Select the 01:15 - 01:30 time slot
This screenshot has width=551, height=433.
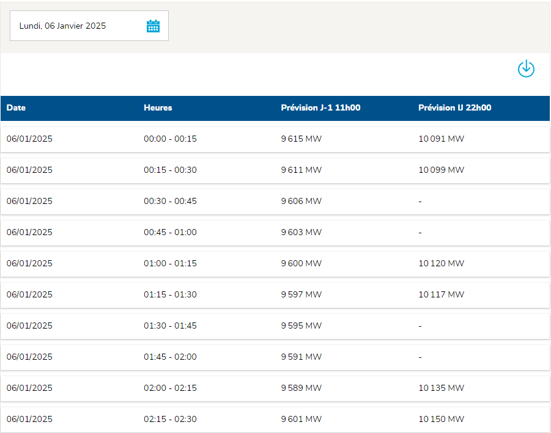point(170,295)
